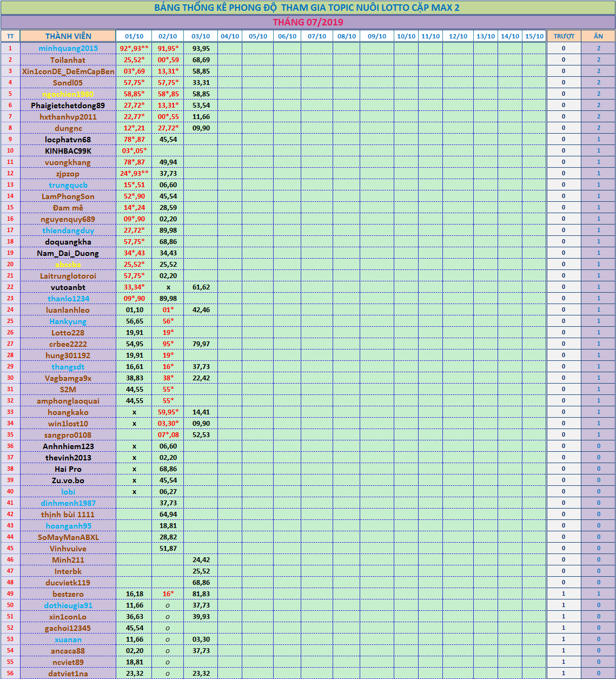This screenshot has height=679, width=616.
Task: Click the '12/10' date column header
Action: (458, 36)
